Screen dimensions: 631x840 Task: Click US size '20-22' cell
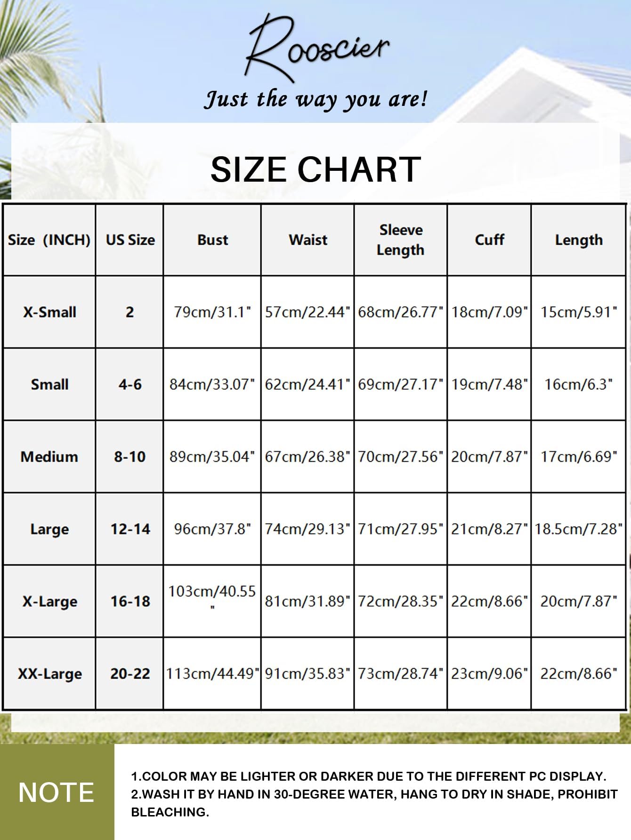click(130, 674)
